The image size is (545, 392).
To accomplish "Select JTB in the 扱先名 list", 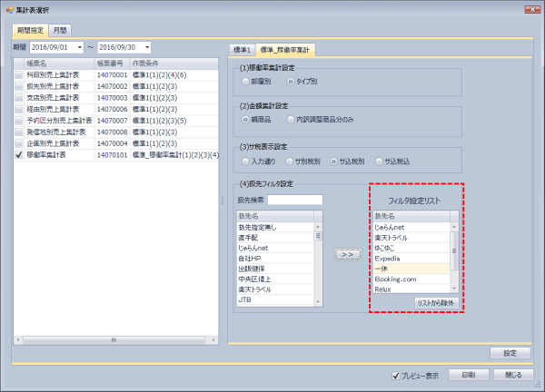I will click(x=275, y=299).
